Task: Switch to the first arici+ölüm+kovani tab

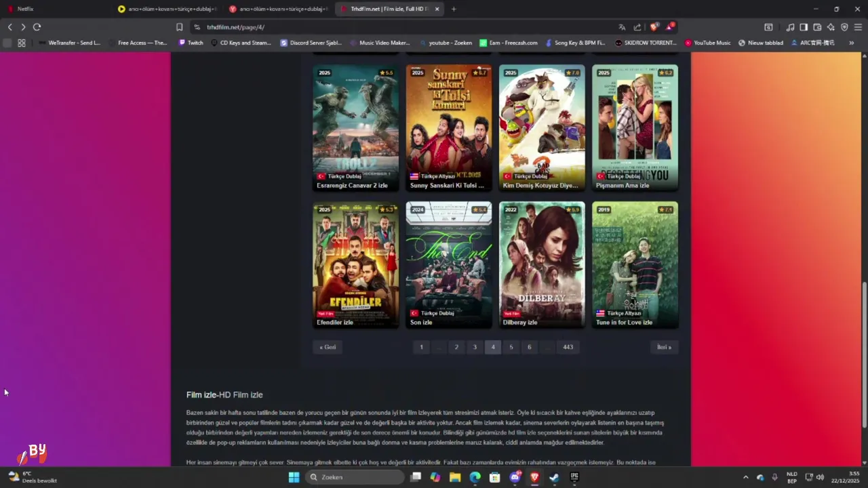Action: 167,9
